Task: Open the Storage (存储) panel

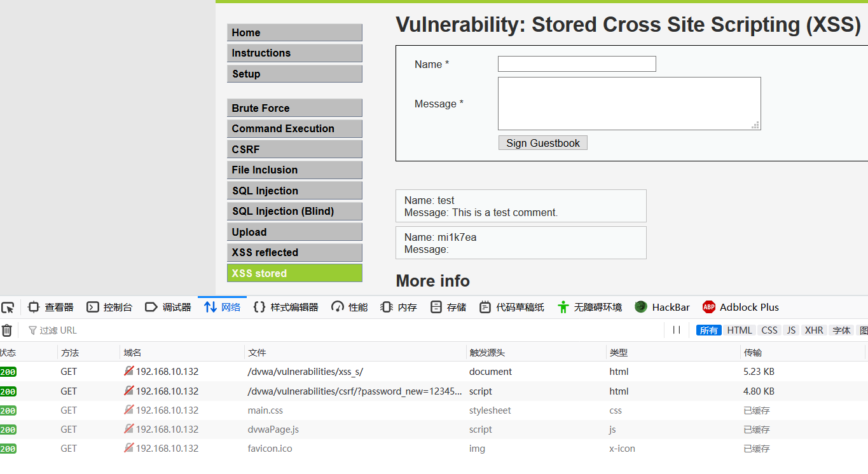Action: click(448, 308)
